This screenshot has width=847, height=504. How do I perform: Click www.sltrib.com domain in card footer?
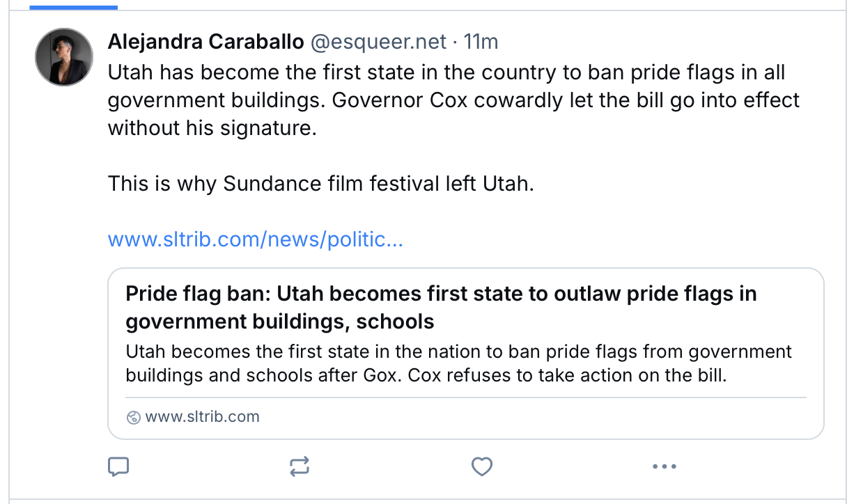[202, 417]
